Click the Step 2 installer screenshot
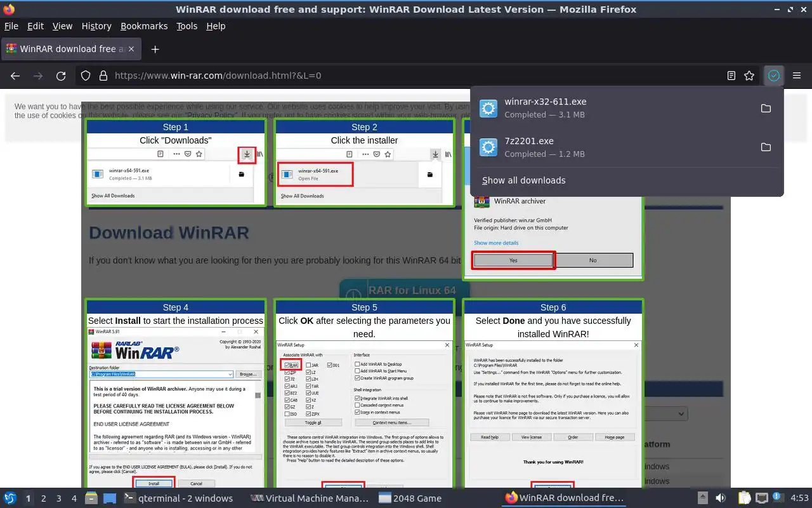 (365, 175)
